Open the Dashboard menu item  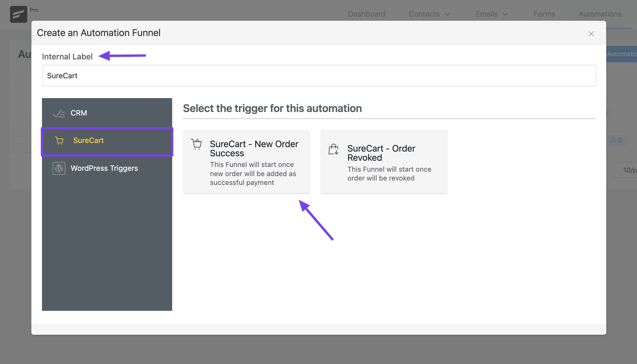click(366, 14)
